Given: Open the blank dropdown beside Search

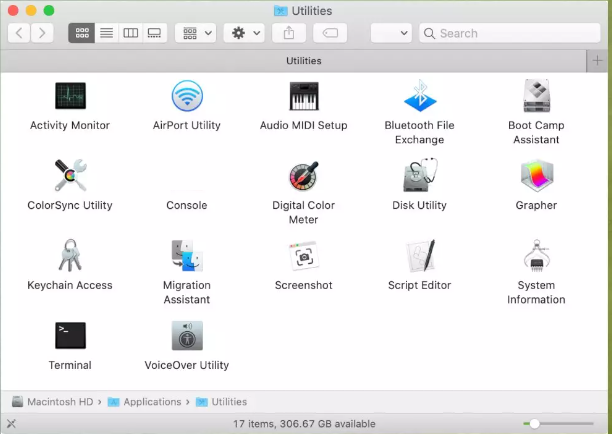Looking at the screenshot, I should [x=391, y=33].
